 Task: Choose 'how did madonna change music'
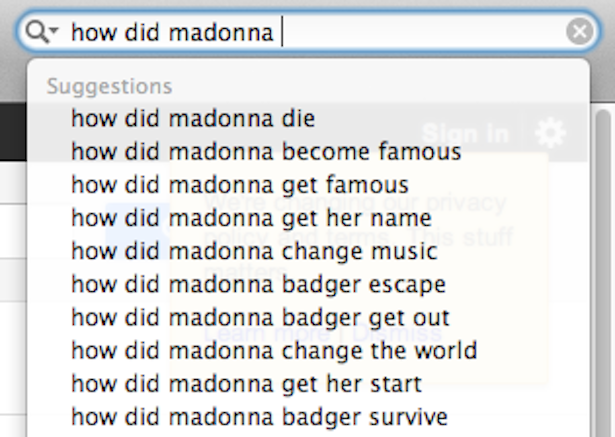click(308, 251)
